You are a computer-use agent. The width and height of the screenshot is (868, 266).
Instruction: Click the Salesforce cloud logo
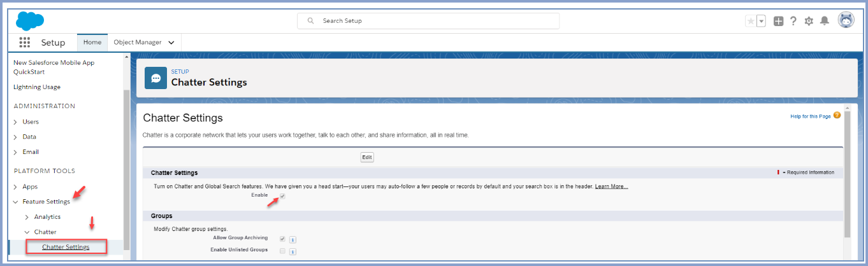30,20
